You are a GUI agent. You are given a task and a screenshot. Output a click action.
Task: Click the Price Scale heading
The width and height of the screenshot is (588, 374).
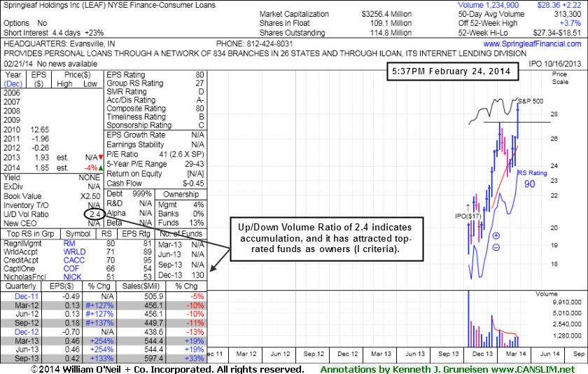pyautogui.click(x=559, y=78)
